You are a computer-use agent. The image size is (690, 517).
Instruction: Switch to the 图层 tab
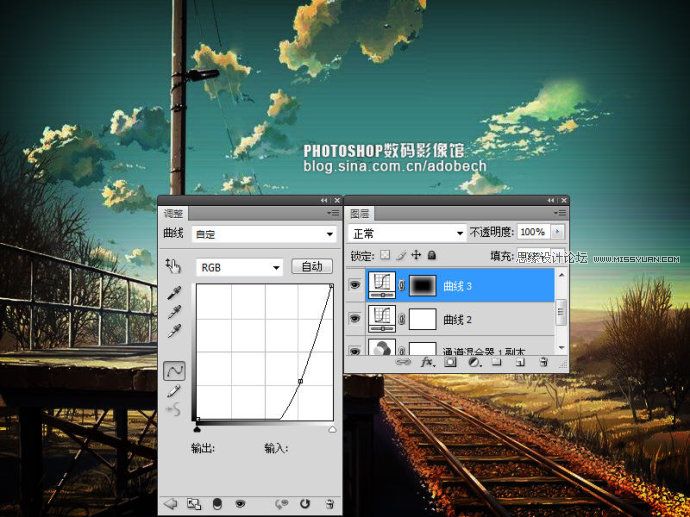click(360, 214)
